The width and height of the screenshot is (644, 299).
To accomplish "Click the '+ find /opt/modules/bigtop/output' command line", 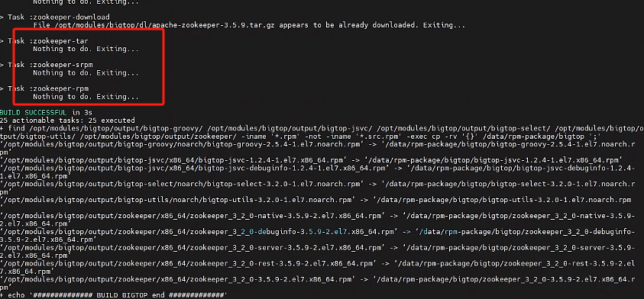I will point(322,132).
